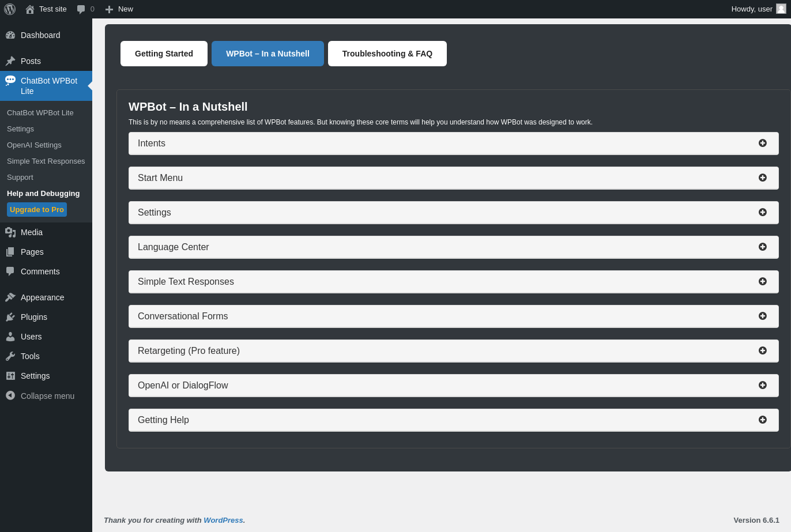Click the Appearance paintbrush icon
Image resolution: width=791 pixels, height=532 pixels.
coord(10,297)
